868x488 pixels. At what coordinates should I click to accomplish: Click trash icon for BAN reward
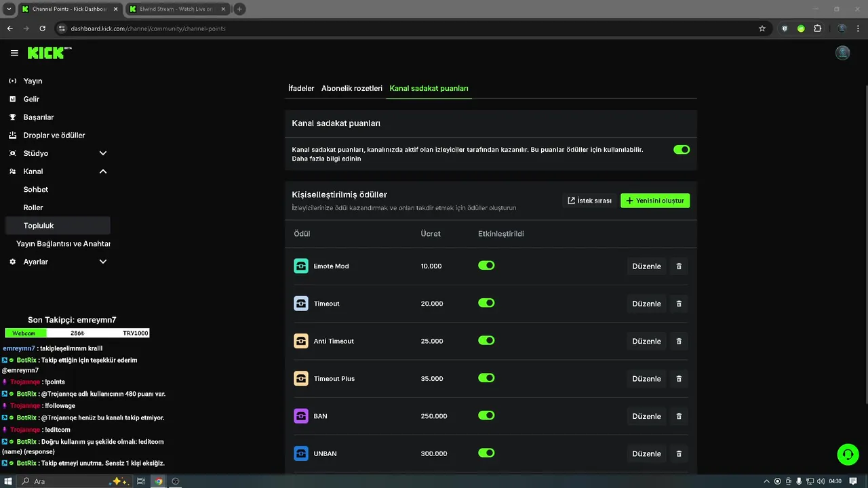pos(679,416)
